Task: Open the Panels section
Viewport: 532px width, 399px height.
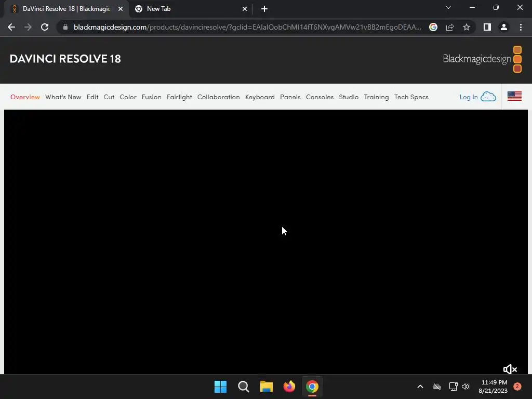Action: pyautogui.click(x=290, y=97)
